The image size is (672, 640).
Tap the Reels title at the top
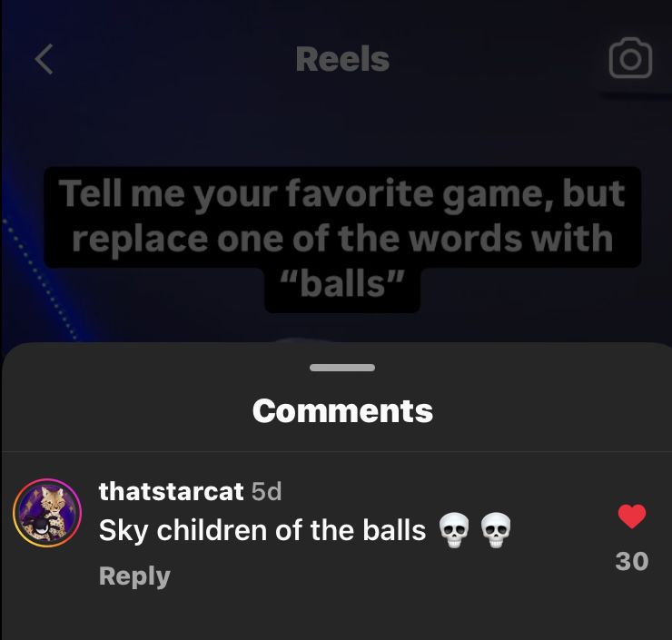(343, 59)
